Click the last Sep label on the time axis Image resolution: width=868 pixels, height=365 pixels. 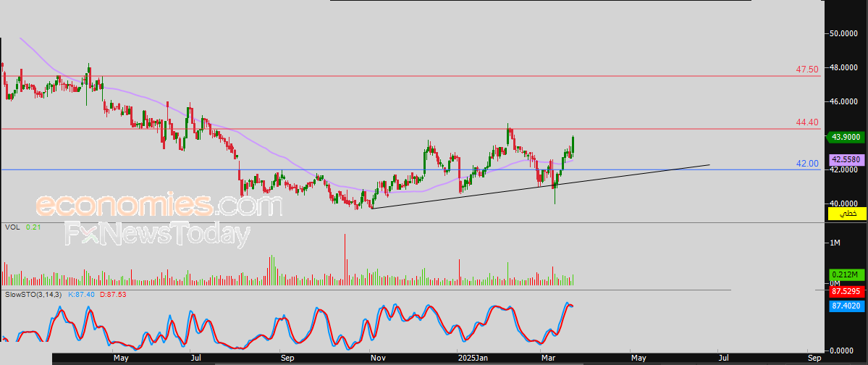(x=815, y=358)
